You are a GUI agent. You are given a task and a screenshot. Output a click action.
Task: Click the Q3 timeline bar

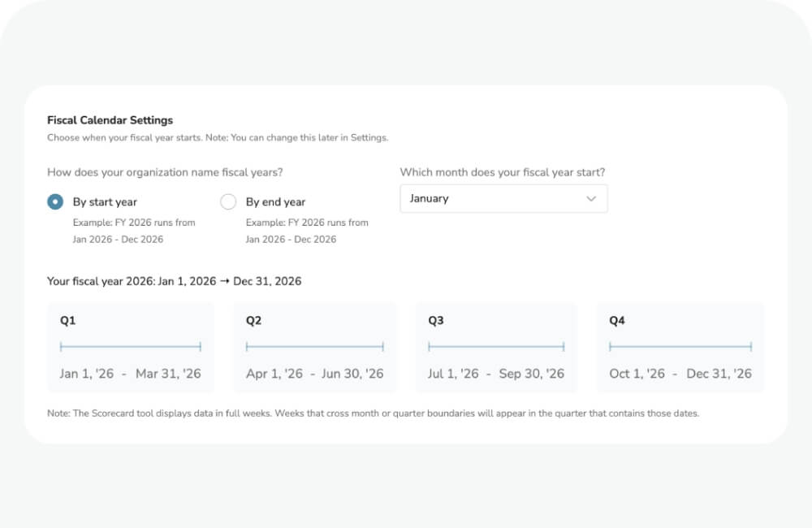tap(496, 345)
